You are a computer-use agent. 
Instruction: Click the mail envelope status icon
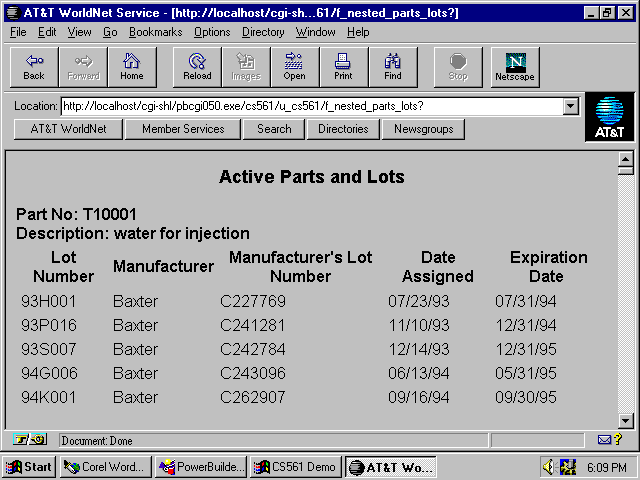click(x=604, y=440)
